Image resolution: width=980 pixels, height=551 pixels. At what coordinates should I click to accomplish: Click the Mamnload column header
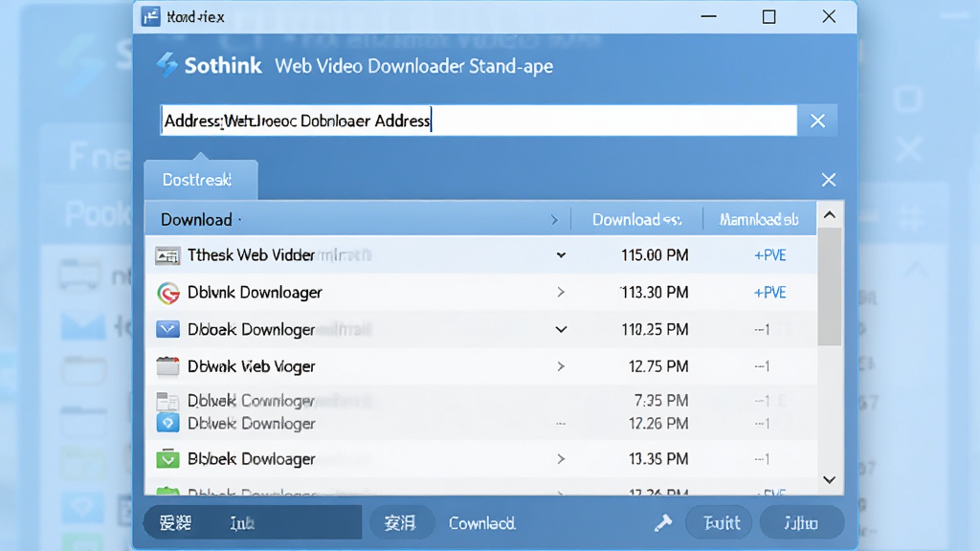[x=759, y=220]
